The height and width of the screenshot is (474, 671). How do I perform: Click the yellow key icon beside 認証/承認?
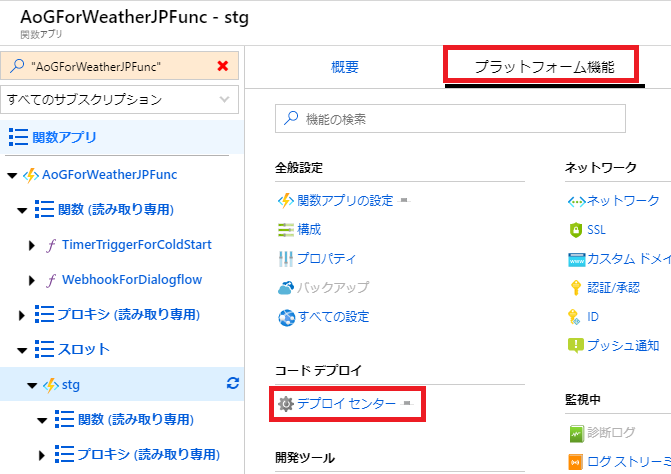[576, 288]
